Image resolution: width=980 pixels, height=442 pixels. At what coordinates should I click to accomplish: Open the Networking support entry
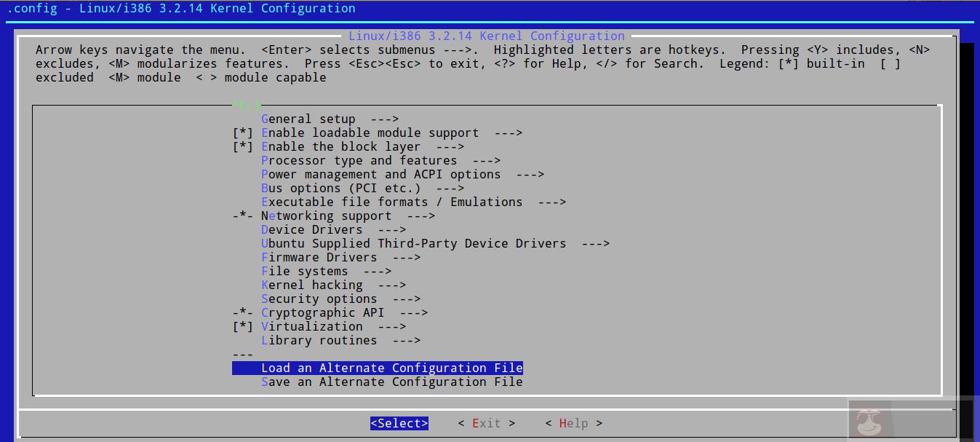click(326, 216)
